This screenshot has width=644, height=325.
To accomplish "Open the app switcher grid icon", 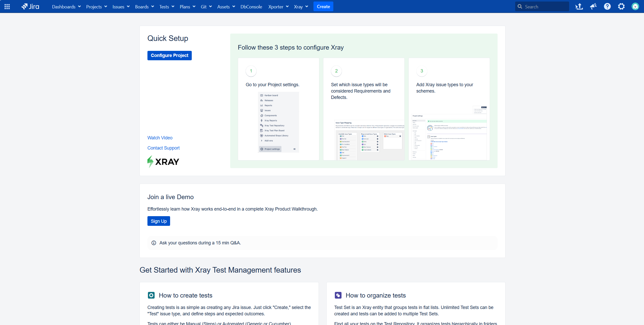I will click(7, 7).
